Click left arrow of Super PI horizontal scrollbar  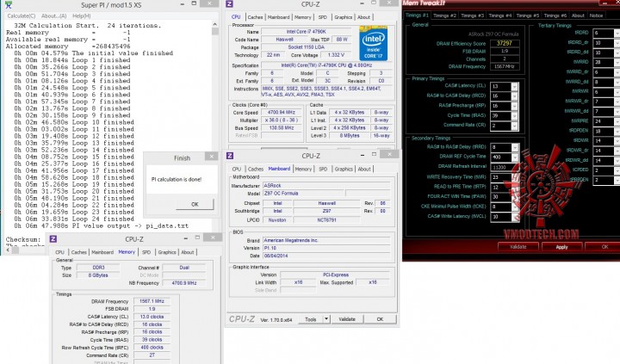tap(9, 250)
